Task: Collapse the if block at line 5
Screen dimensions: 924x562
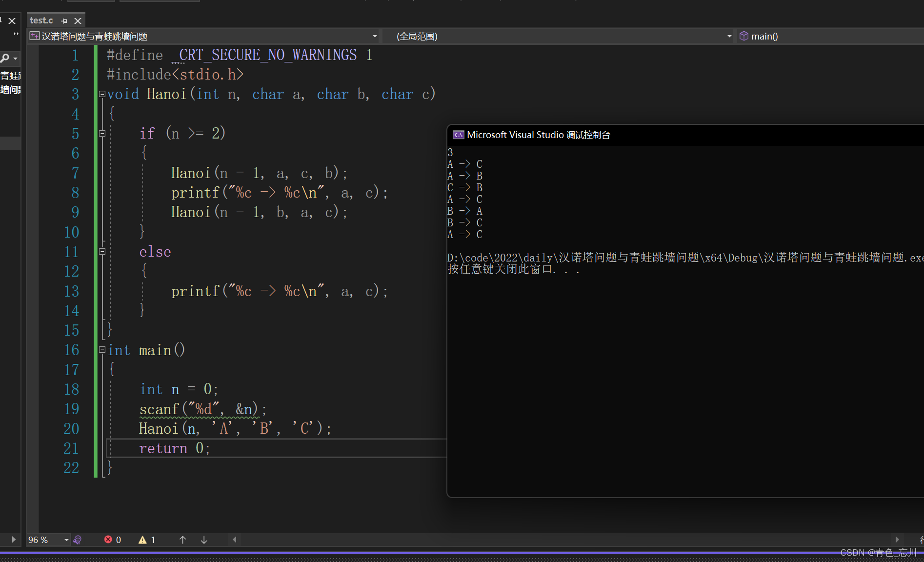Action: click(x=102, y=133)
